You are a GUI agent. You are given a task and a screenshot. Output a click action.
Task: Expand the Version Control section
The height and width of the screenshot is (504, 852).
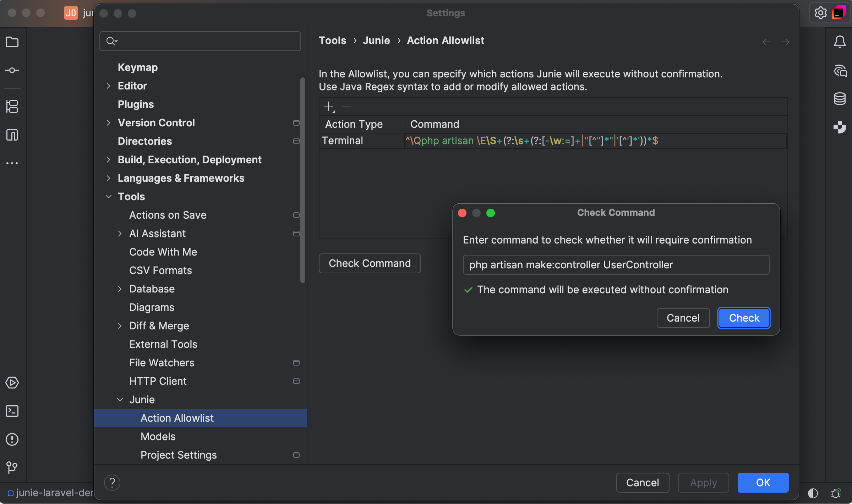click(109, 123)
